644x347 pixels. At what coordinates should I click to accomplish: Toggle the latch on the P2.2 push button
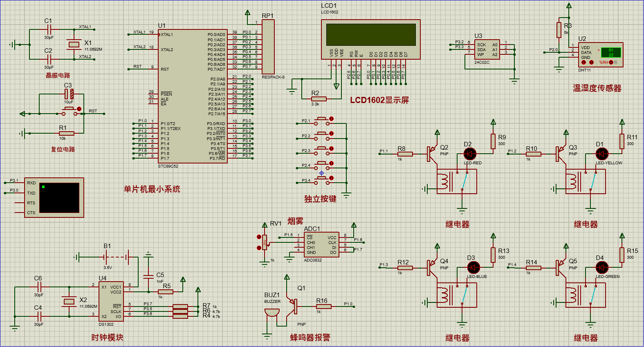[x=331, y=134]
